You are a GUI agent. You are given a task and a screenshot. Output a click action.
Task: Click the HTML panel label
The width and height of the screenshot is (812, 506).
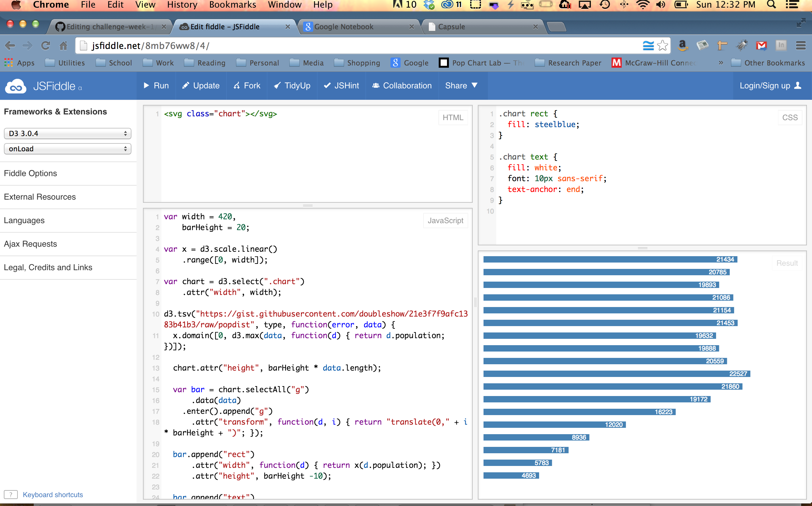coord(453,118)
